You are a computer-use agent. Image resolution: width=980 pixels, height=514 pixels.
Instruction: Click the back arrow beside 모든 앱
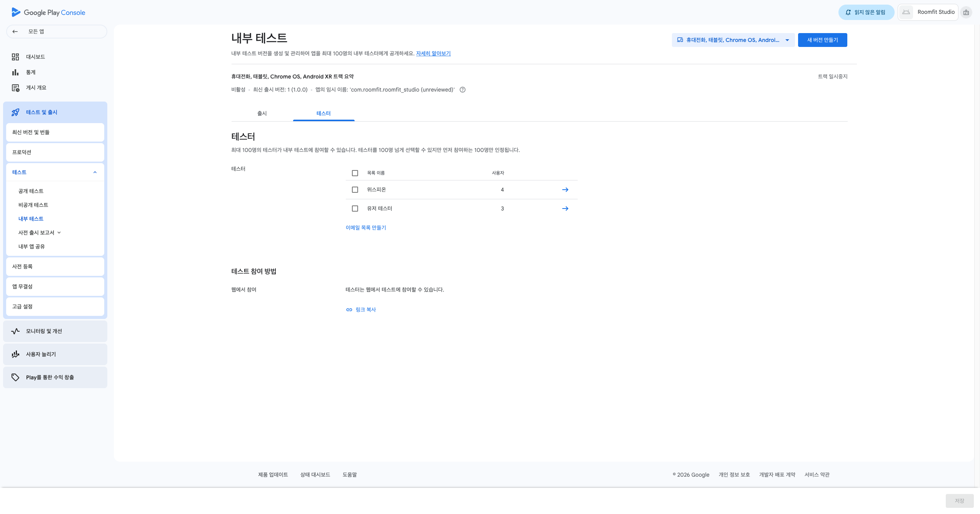(x=15, y=32)
